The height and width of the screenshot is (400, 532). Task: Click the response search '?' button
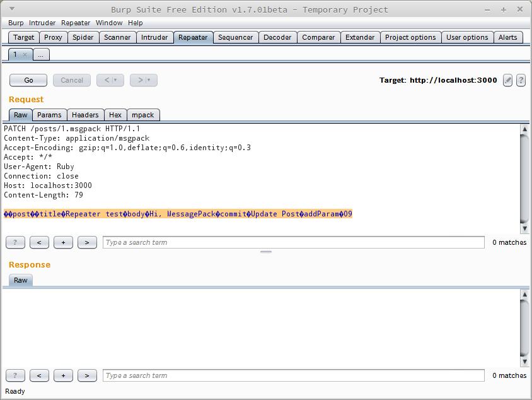(x=15, y=375)
